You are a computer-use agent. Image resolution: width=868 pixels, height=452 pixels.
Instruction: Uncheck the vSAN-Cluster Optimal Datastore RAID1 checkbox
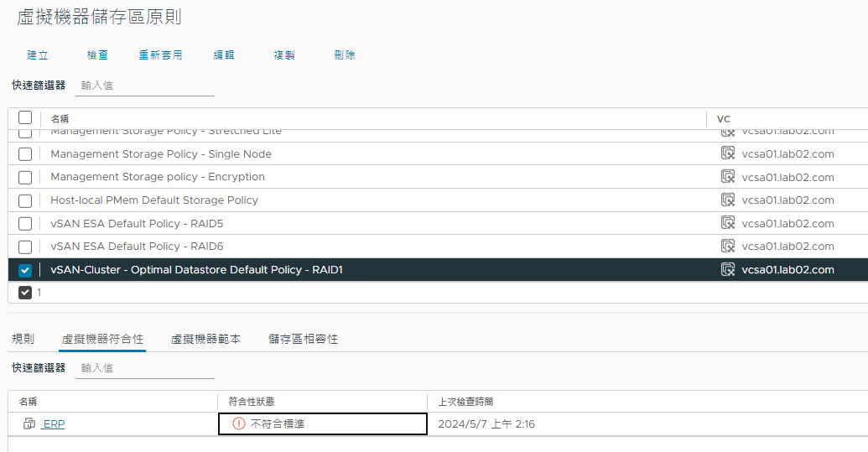point(25,271)
